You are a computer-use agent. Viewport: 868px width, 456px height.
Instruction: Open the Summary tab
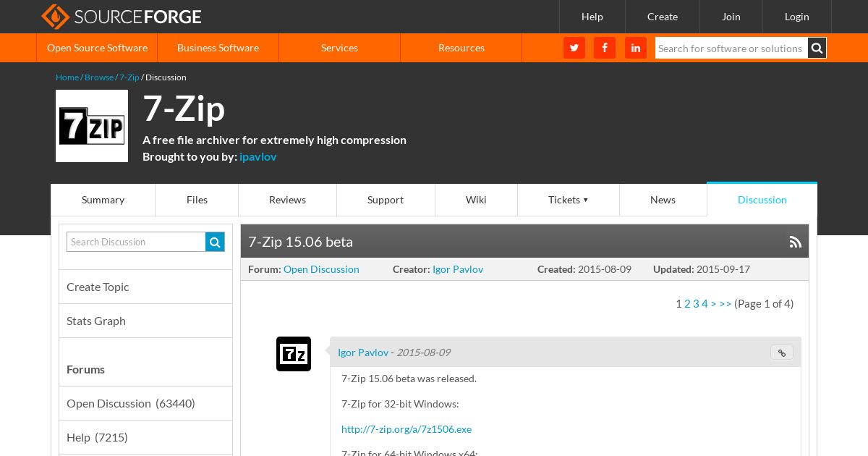pos(103,200)
